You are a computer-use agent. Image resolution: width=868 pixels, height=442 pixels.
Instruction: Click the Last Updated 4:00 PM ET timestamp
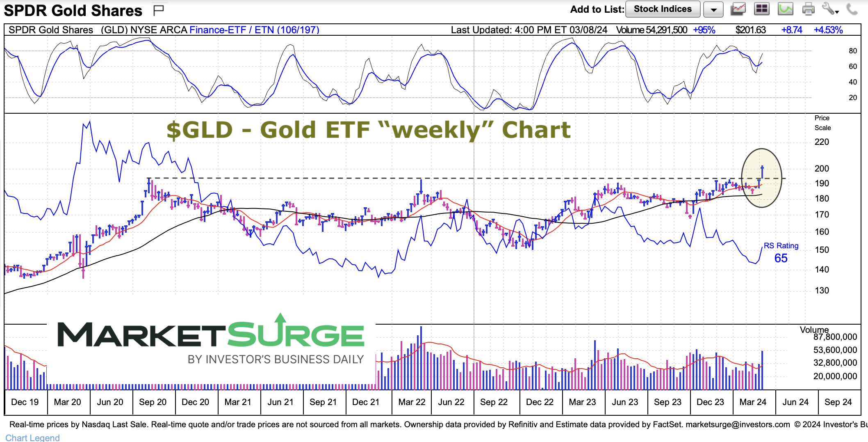(529, 30)
